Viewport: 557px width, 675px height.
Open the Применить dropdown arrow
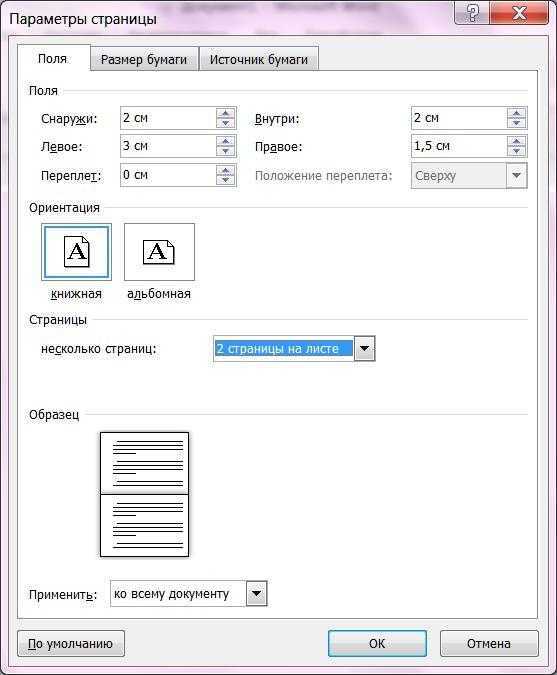point(257,594)
